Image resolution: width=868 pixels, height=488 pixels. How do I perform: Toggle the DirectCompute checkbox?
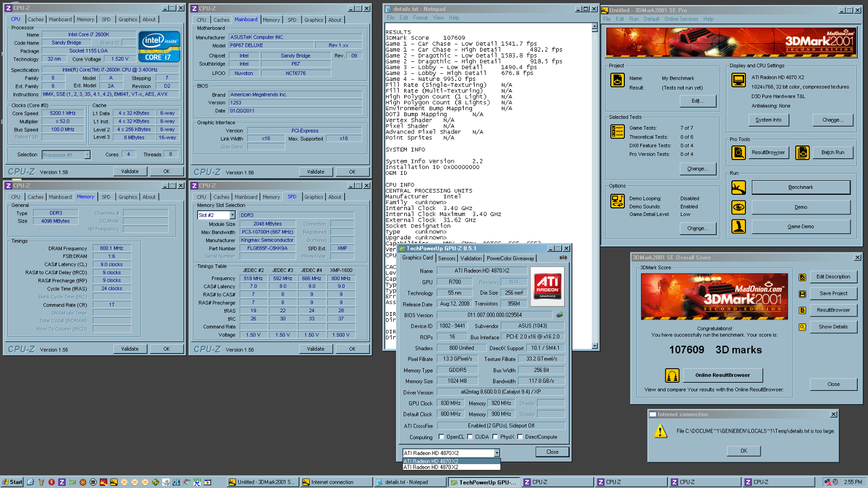click(x=520, y=437)
